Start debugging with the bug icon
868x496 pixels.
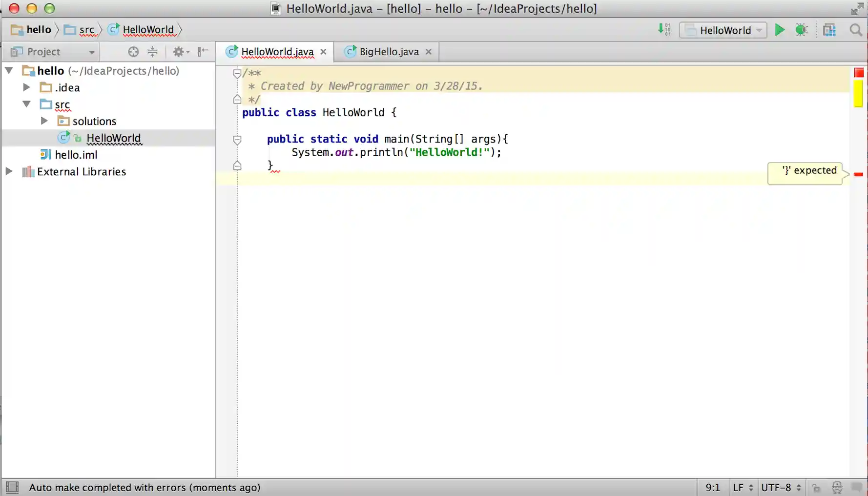click(x=801, y=30)
